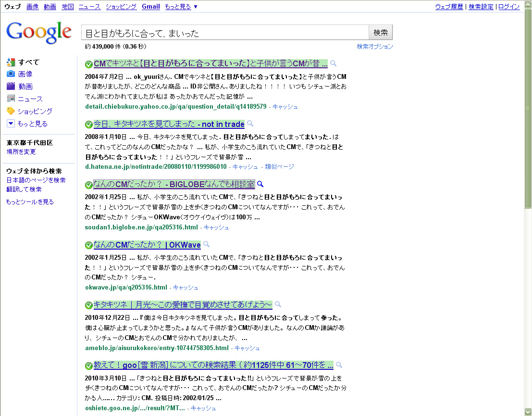Click the page scrollbar's up arrow

tap(528, 4)
